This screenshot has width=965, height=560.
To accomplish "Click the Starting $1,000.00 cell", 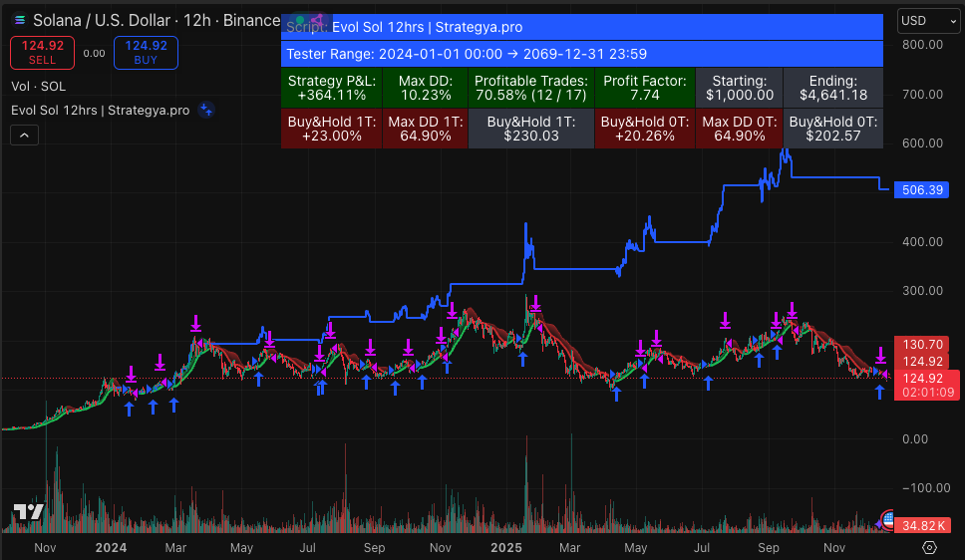I will (739, 88).
